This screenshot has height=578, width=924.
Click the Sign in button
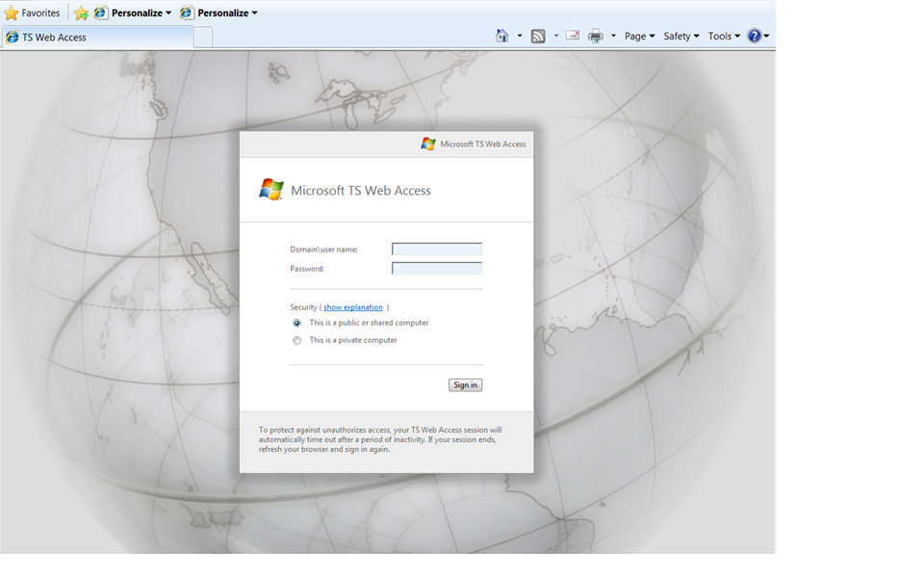(x=465, y=385)
